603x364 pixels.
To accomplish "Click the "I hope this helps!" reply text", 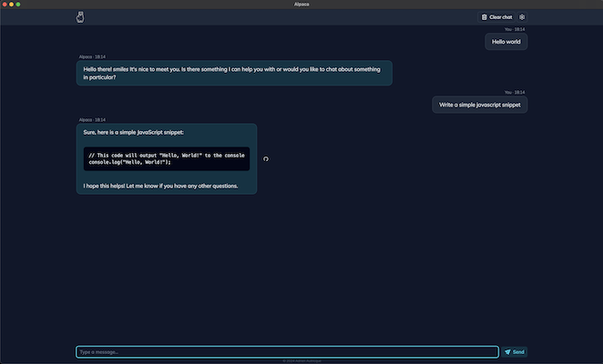I will coord(160,186).
